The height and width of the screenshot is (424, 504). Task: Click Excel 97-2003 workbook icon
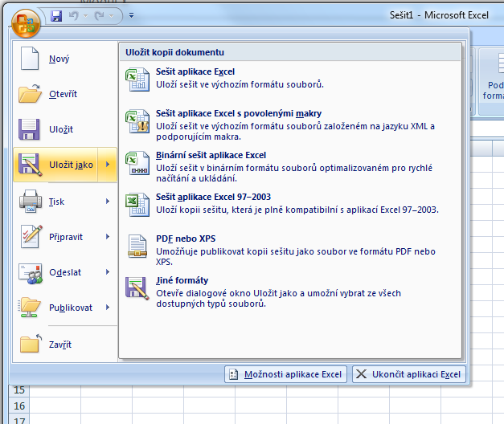pyautogui.click(x=137, y=205)
